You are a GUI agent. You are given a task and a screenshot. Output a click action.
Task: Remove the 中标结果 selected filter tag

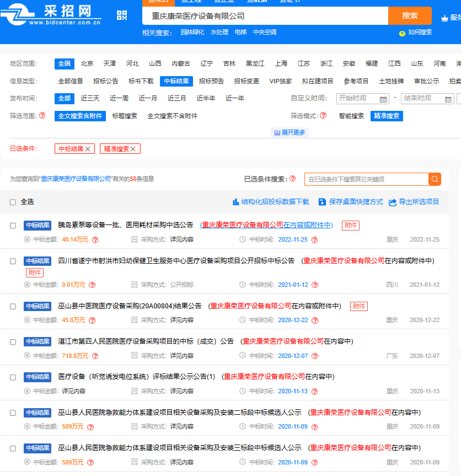88,149
